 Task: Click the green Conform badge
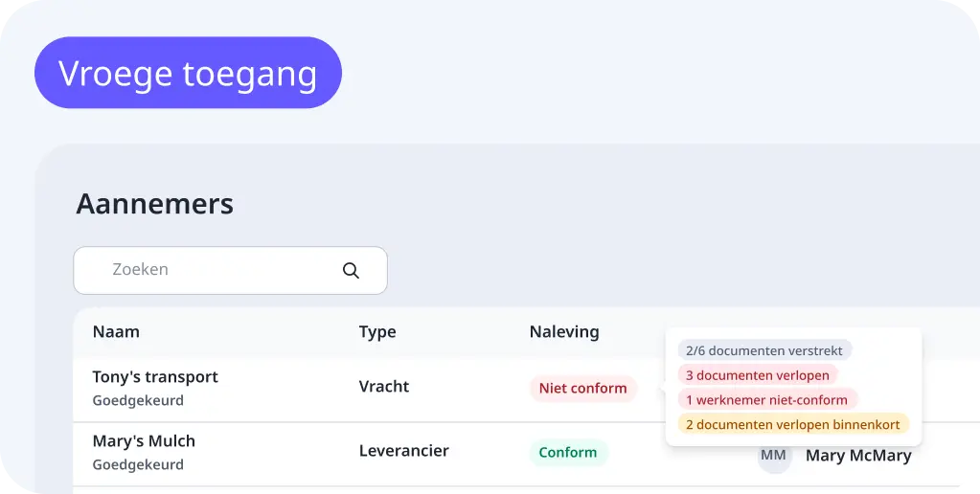pos(568,452)
